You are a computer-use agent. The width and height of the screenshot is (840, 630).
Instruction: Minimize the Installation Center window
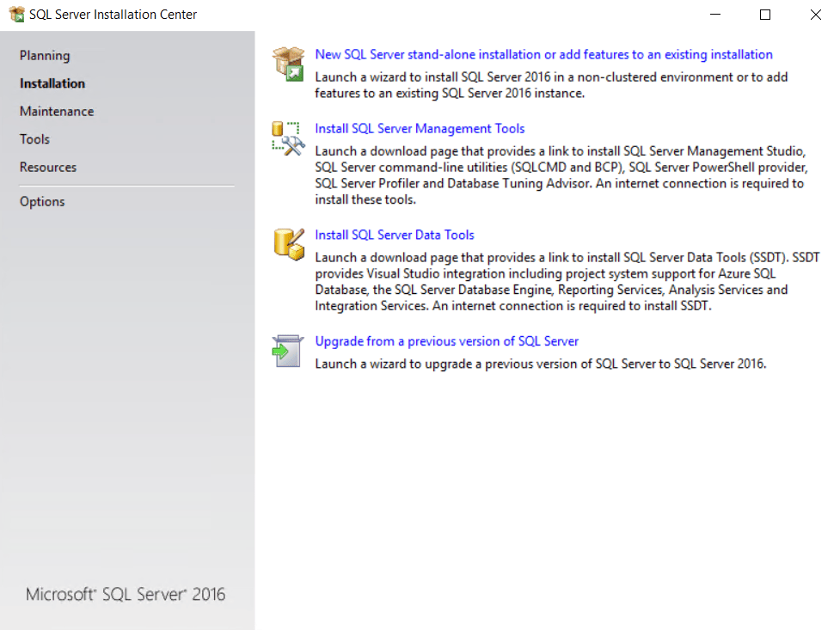pyautogui.click(x=715, y=15)
